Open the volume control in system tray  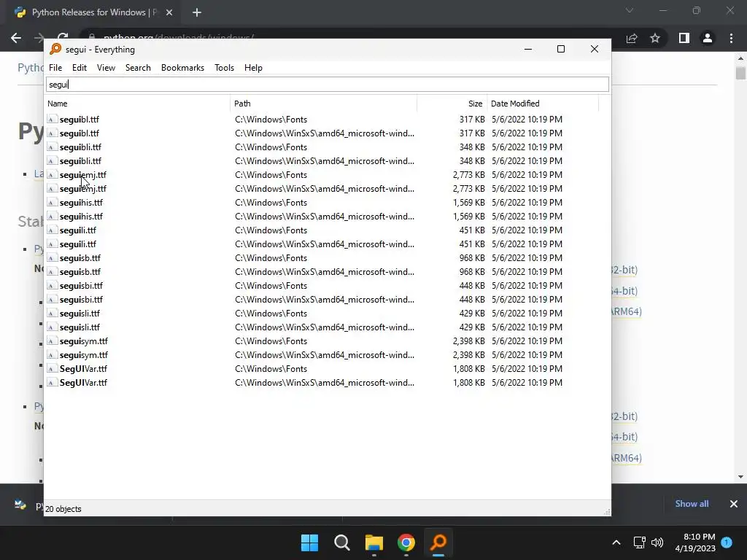[x=657, y=542]
